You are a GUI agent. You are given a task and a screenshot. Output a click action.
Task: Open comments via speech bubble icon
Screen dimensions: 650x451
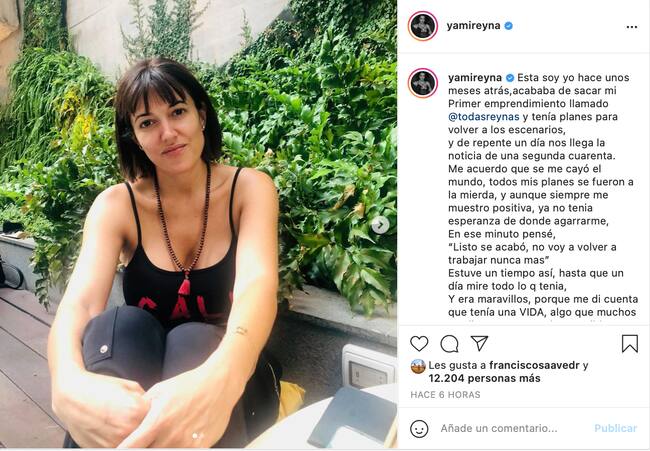[x=449, y=344]
